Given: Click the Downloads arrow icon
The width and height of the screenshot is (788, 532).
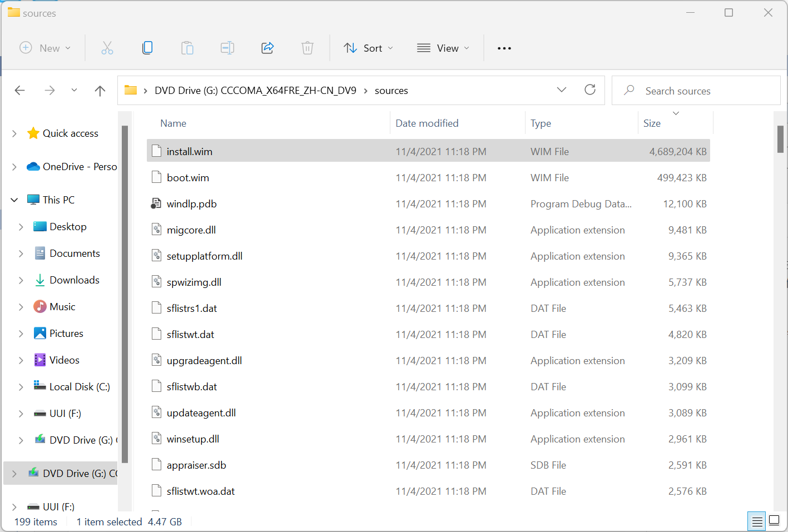Looking at the screenshot, I should point(40,280).
